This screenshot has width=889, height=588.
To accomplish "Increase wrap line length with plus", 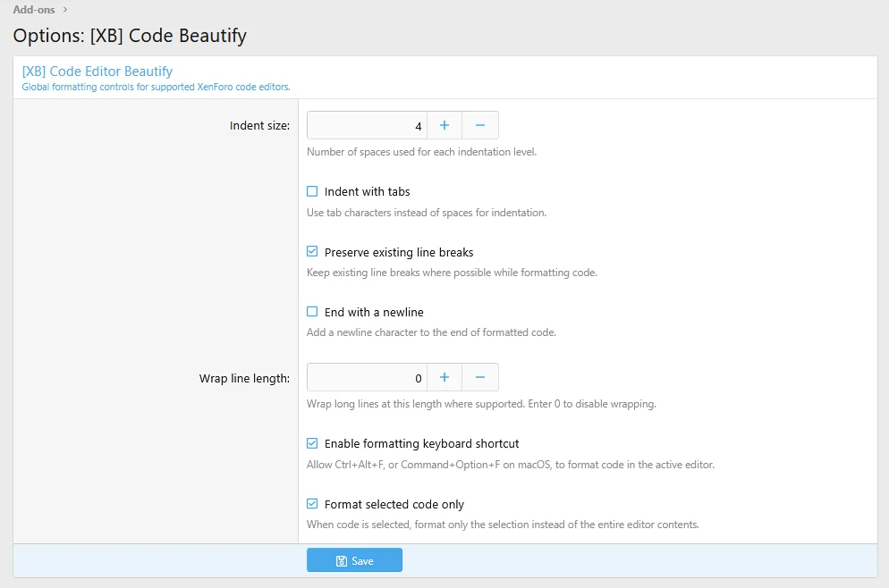I will coord(444,377).
